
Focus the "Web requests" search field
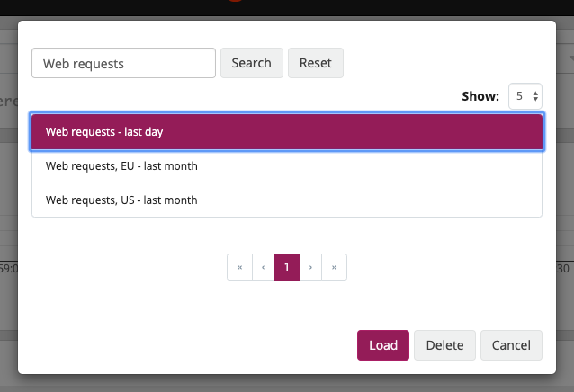pyautogui.click(x=123, y=63)
